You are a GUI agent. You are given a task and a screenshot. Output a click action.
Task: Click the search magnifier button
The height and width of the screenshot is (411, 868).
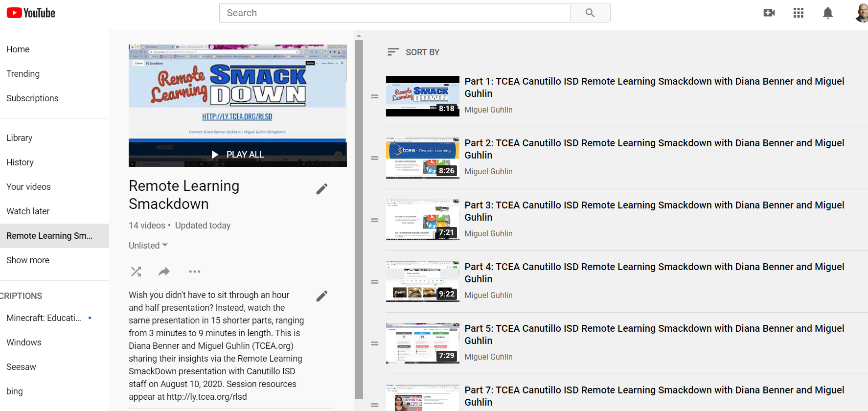pos(590,13)
